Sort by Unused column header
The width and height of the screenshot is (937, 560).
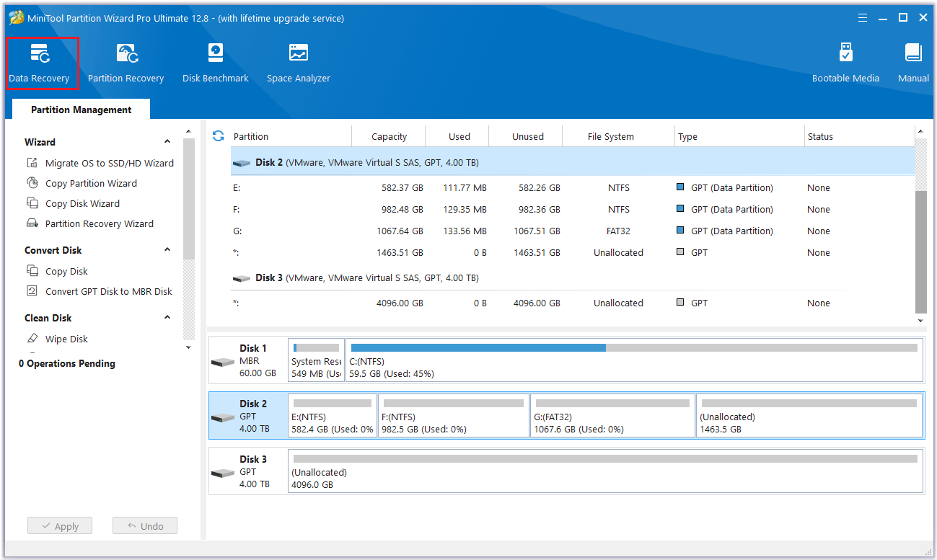pos(528,136)
